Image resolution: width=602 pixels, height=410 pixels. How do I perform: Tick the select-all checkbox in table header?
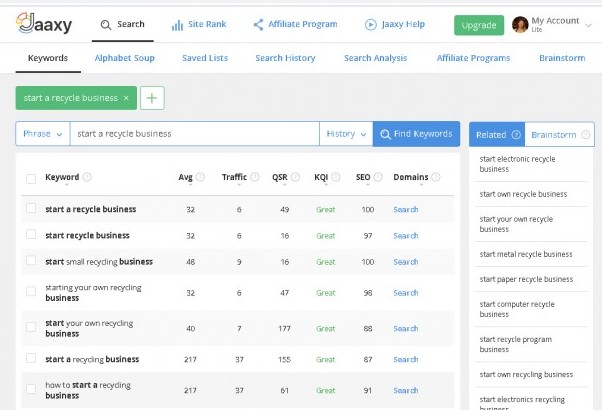[x=31, y=179]
